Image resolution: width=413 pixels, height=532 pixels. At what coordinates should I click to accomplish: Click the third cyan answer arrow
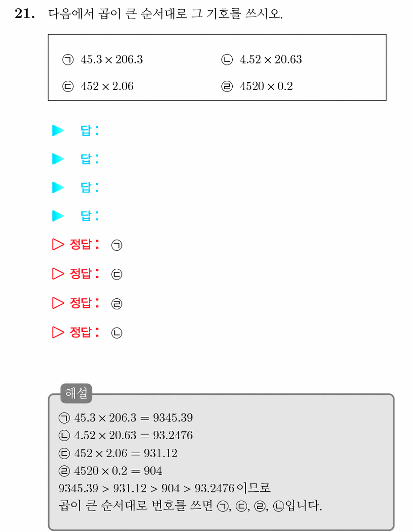pos(58,187)
